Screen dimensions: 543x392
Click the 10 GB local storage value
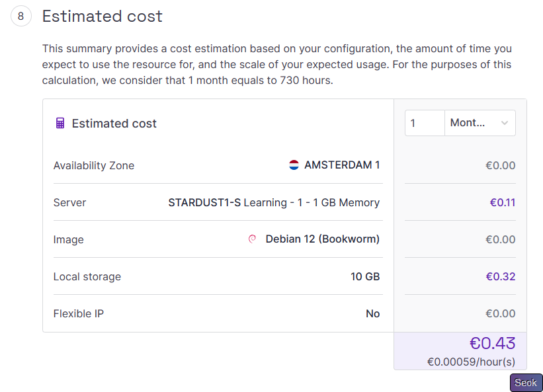(x=365, y=276)
